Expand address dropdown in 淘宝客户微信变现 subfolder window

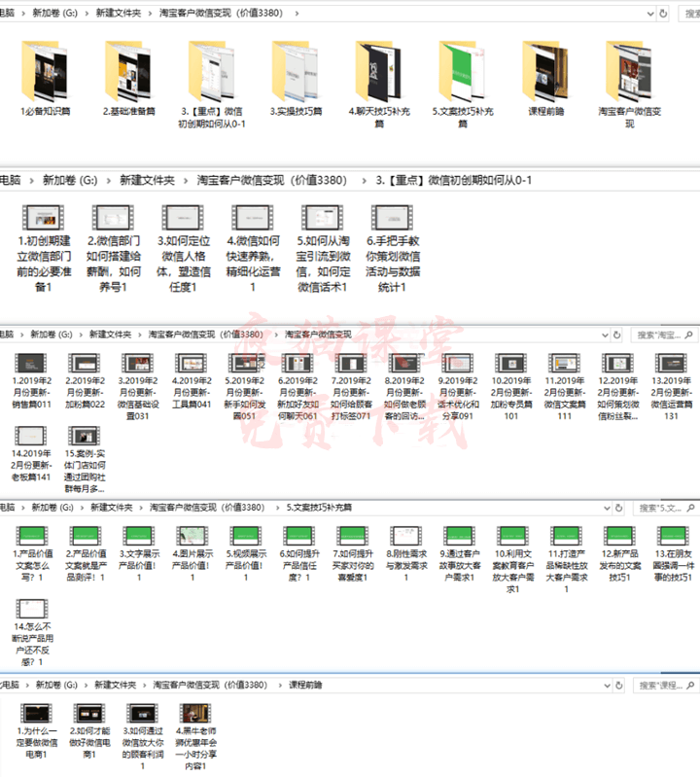pyautogui.click(x=605, y=335)
